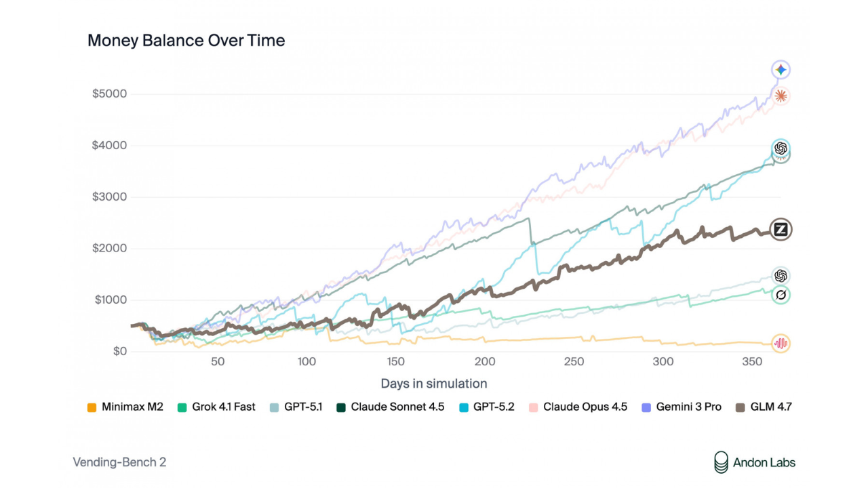Viewport: 868px width, 488px height.
Task: Click the GLM black Z icon
Action: point(781,230)
